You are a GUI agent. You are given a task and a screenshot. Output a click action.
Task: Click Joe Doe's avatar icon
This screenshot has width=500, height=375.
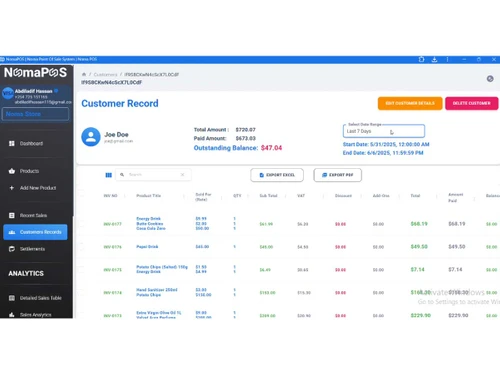pos(91,137)
